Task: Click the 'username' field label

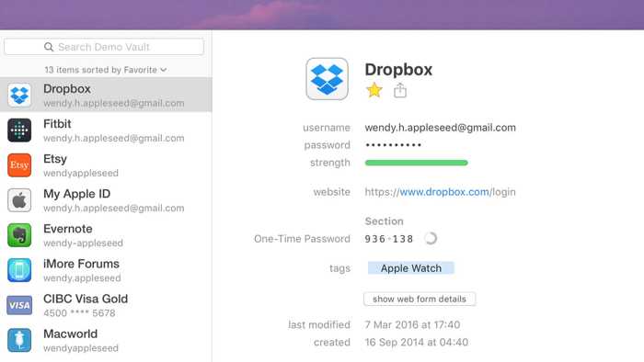Action: click(x=327, y=128)
